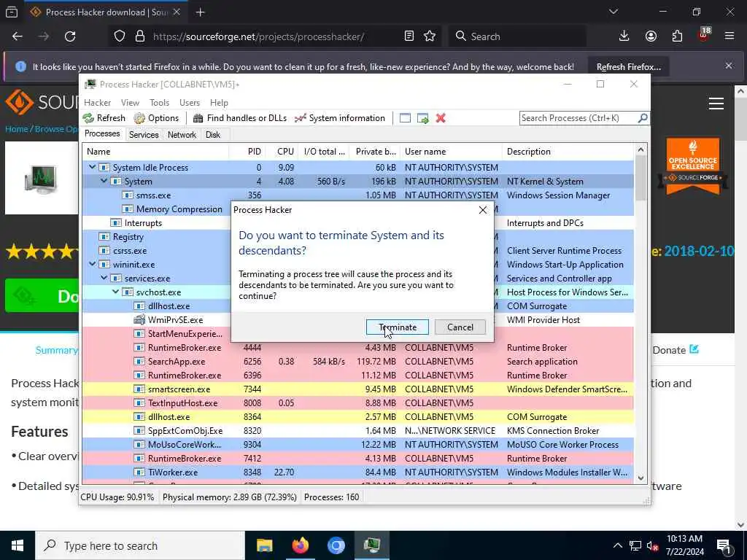Click the Home breadcrumb link
This screenshot has height=560, width=747.
point(16,129)
